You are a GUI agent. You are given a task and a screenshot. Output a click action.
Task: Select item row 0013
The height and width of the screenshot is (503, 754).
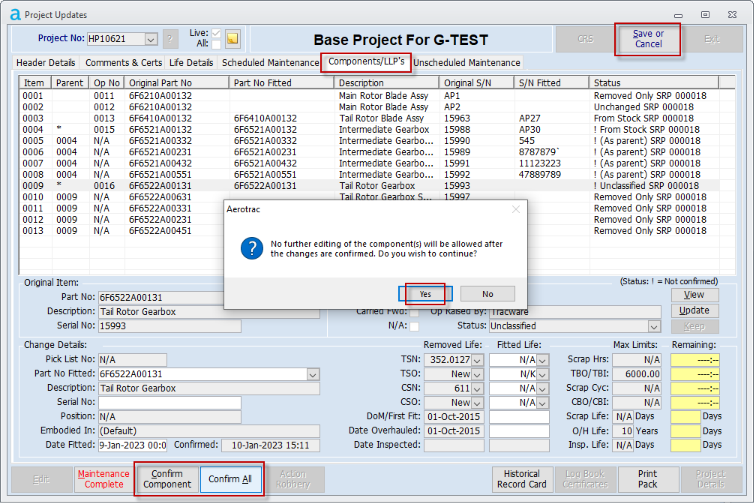[x=369, y=231]
